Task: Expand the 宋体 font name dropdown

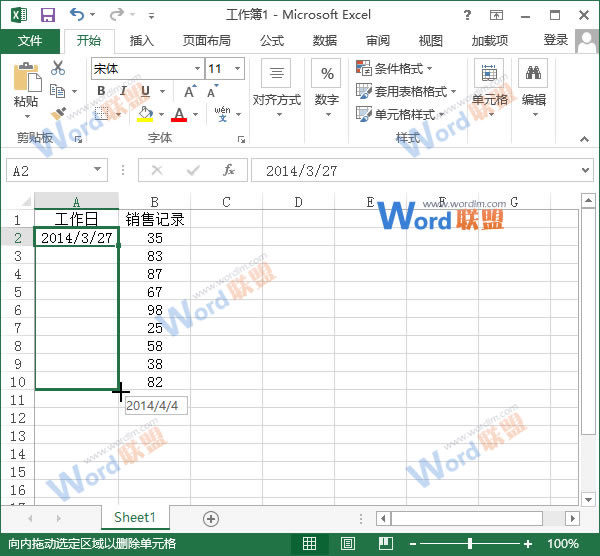Action: pyautogui.click(x=196, y=69)
